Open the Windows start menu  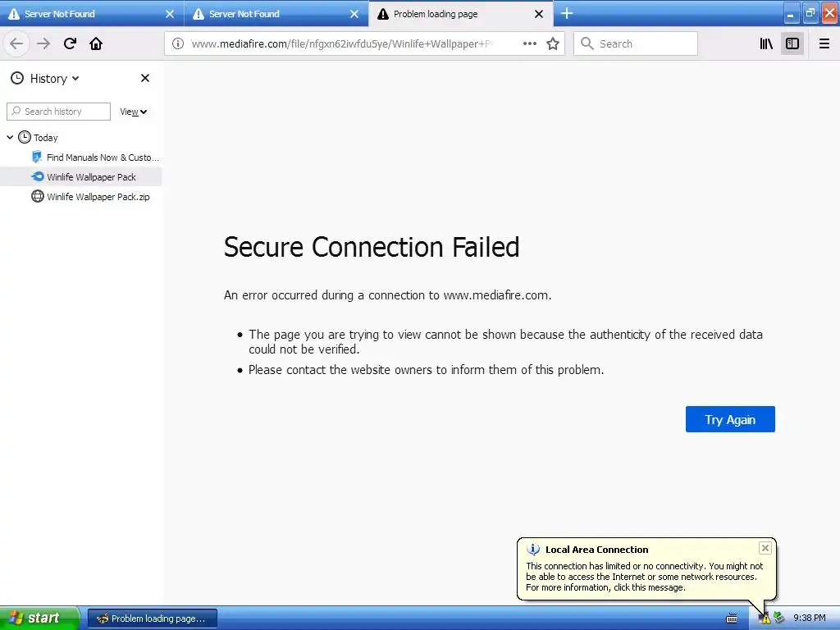point(39,618)
